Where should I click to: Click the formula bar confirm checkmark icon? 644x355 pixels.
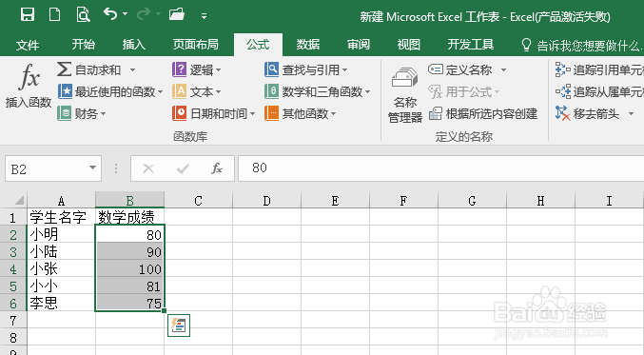click(x=183, y=168)
